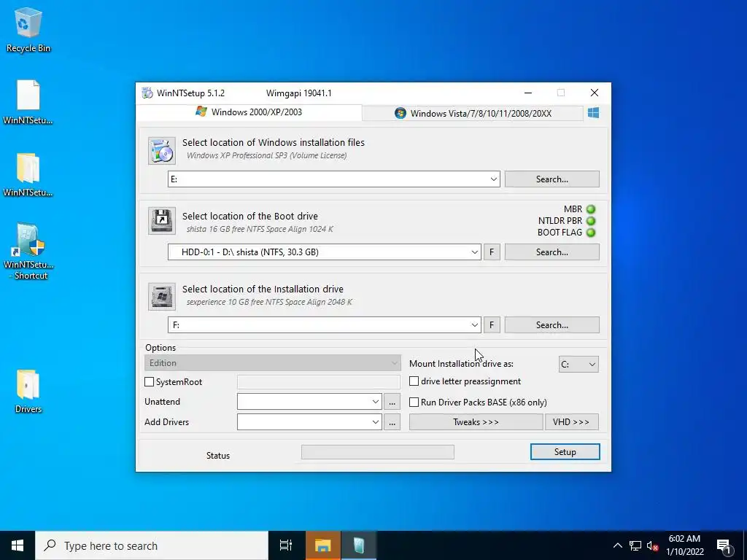Viewport: 747px width, 560px height.
Task: Expand the Unattend dropdown
Action: click(376, 402)
